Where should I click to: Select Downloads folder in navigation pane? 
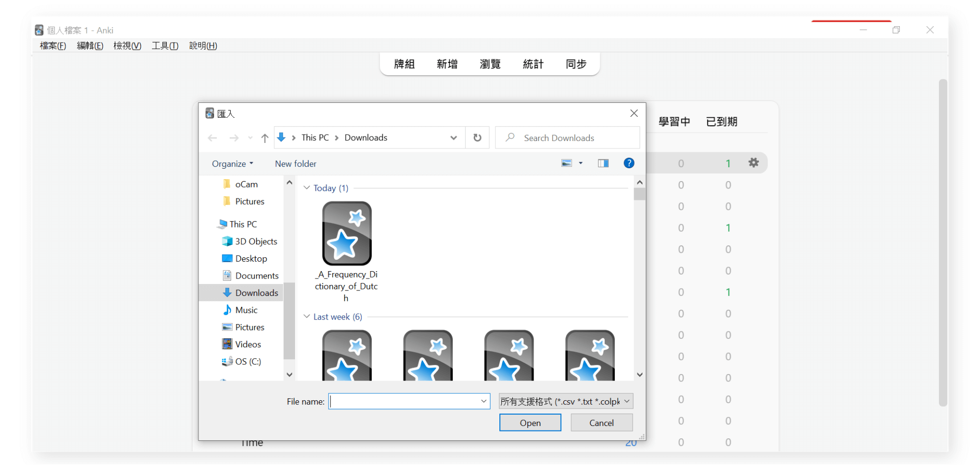point(256,293)
